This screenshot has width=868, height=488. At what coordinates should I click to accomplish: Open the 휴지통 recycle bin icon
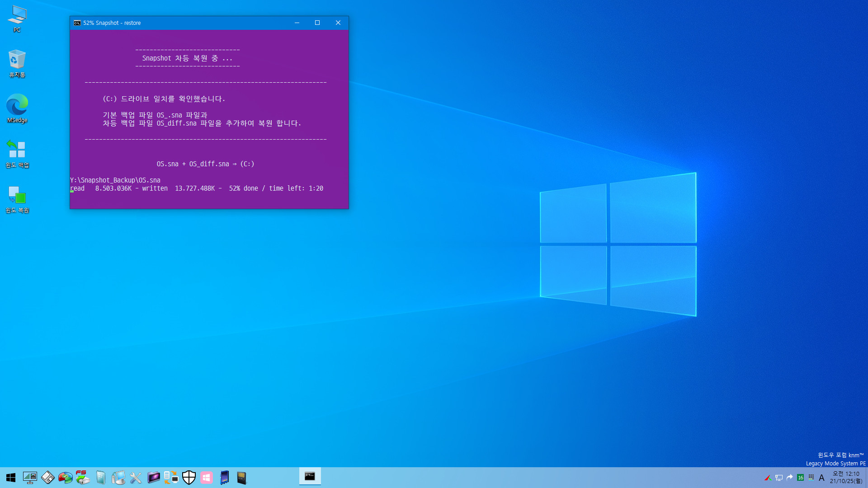17,64
